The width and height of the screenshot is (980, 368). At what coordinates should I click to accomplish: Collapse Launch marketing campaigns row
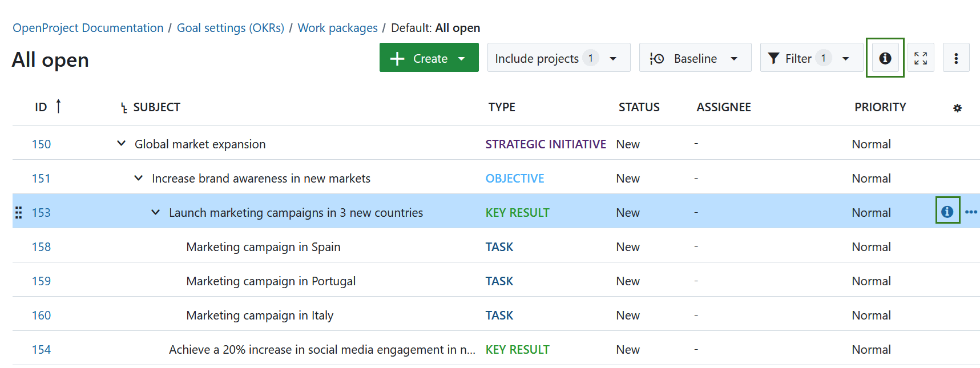(155, 212)
